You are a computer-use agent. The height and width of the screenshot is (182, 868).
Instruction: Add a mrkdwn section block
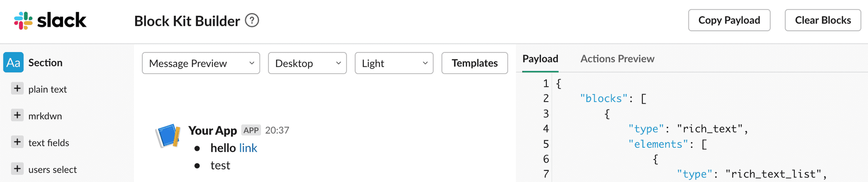click(x=17, y=115)
